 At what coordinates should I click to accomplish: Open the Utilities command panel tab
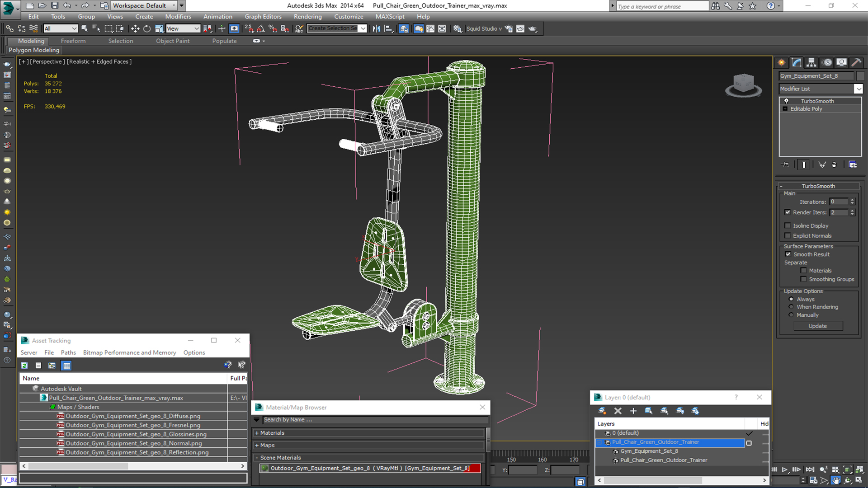click(856, 62)
